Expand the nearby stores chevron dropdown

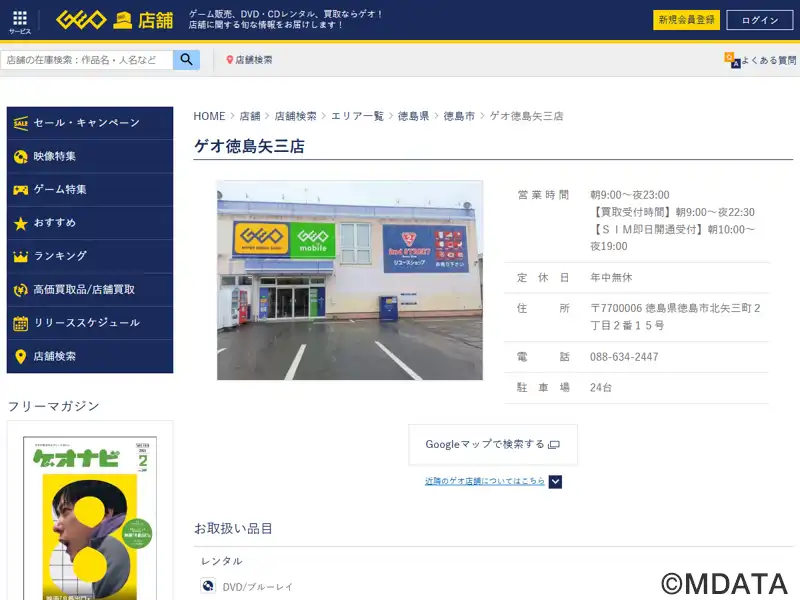tap(556, 482)
